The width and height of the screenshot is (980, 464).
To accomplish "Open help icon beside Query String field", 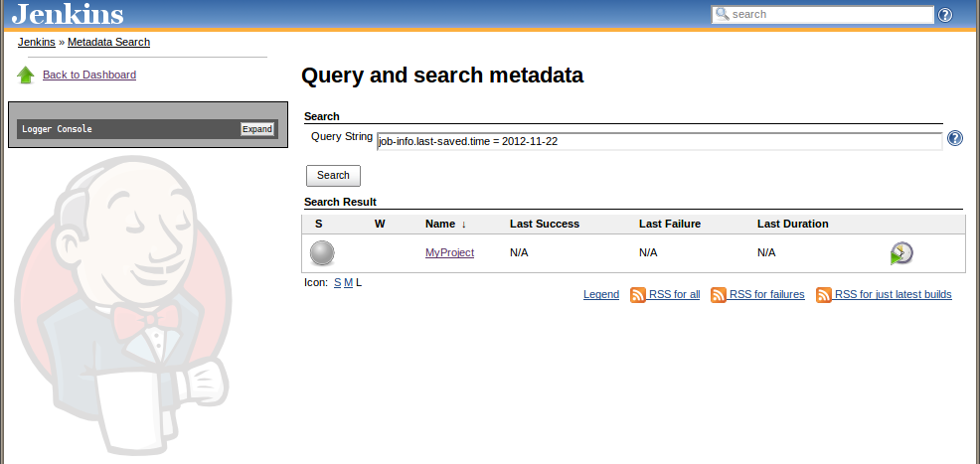I will click(x=955, y=138).
